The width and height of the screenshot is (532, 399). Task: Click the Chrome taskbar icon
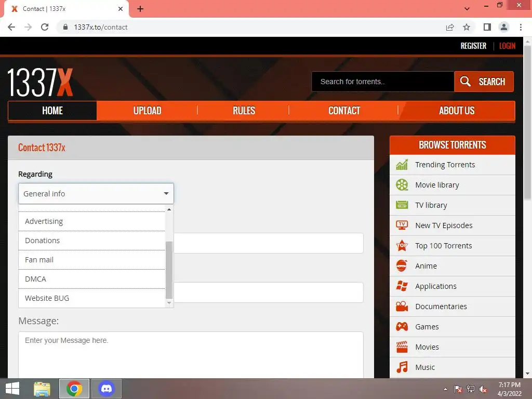point(74,389)
